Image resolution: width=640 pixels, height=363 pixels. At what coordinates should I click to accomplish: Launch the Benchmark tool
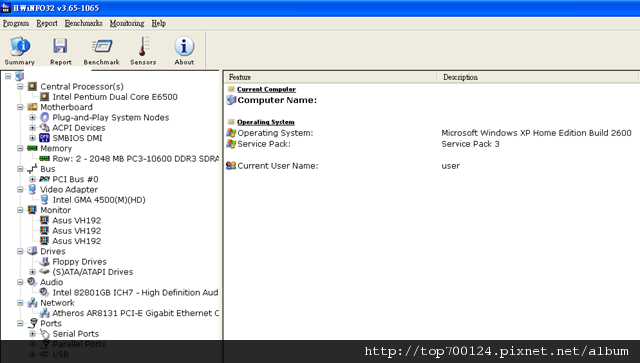tap(102, 51)
